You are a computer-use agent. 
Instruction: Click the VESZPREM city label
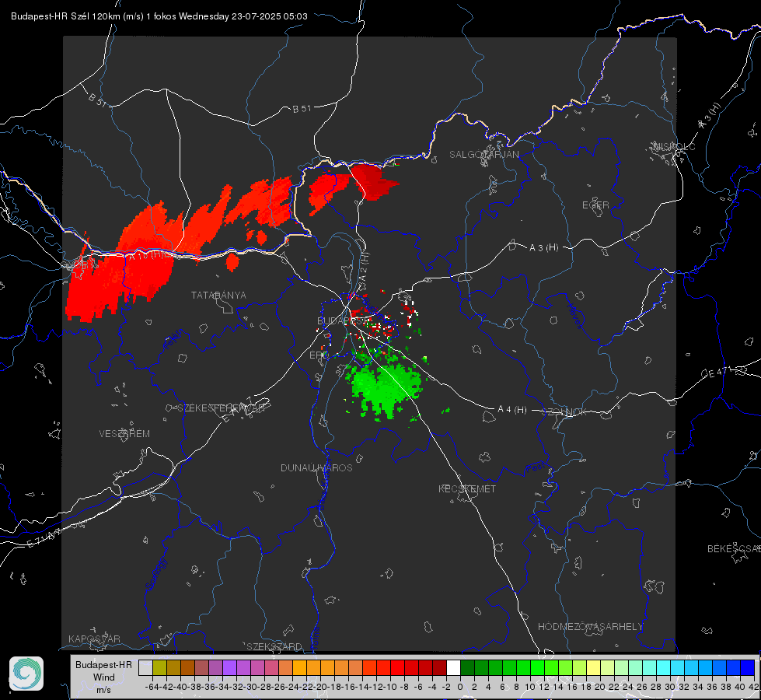124,433
